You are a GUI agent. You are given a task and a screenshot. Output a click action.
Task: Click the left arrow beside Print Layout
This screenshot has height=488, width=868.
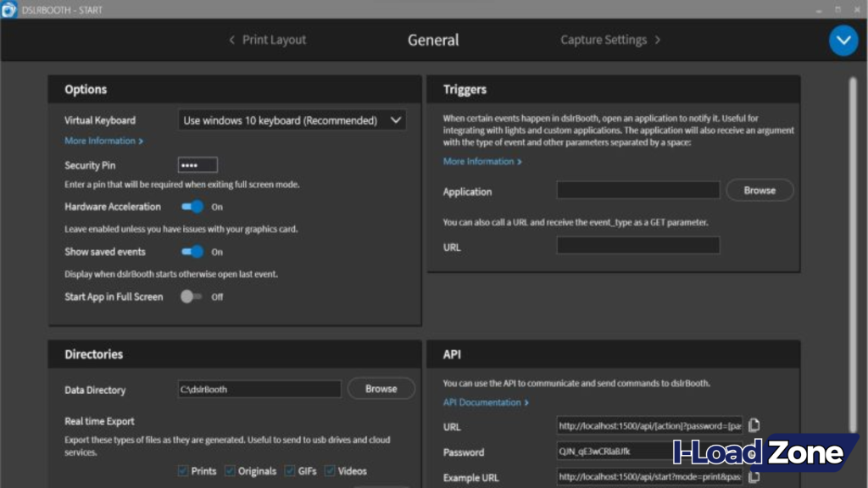[231, 40]
